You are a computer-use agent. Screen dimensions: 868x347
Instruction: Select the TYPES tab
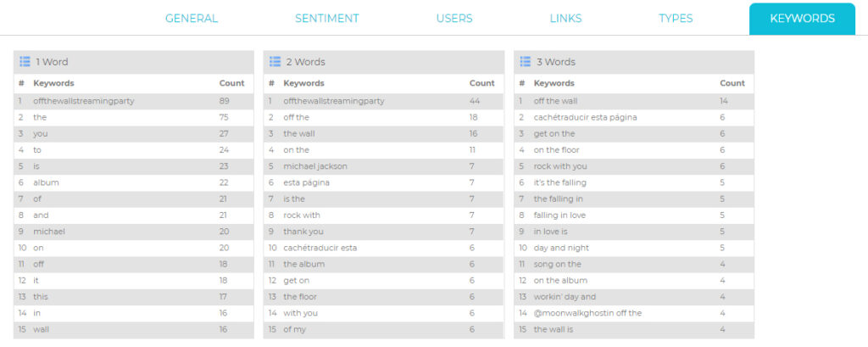[x=676, y=19]
